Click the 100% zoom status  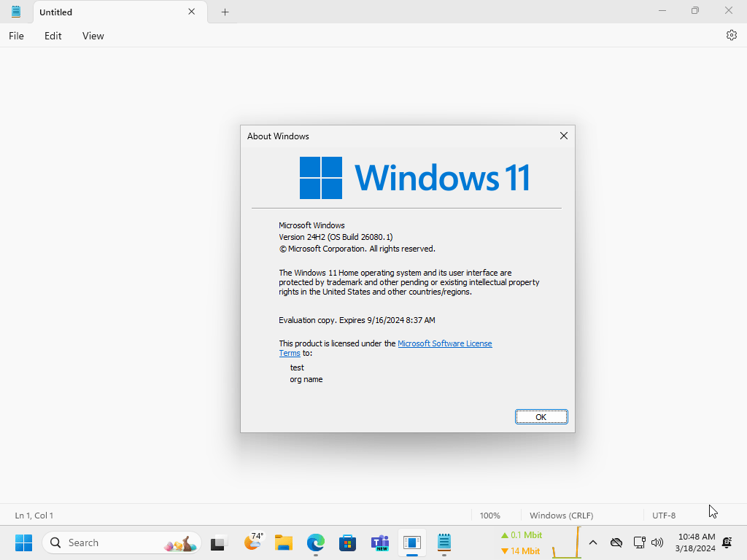tap(489, 516)
